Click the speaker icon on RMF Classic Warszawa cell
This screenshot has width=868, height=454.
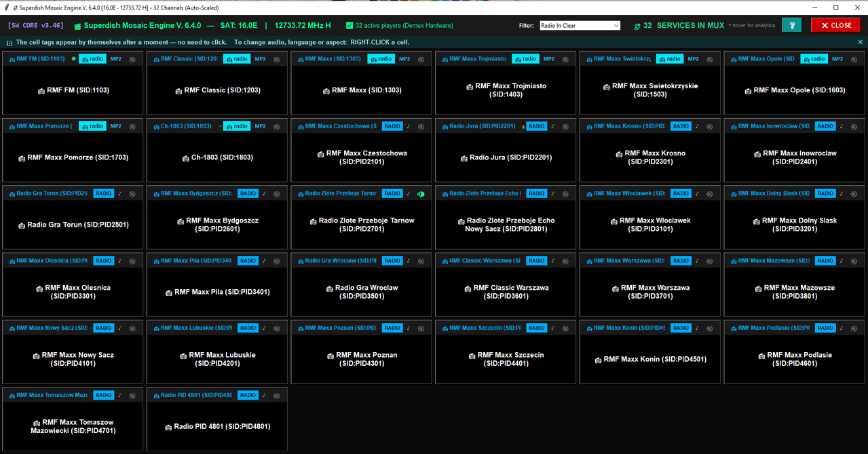[565, 261]
